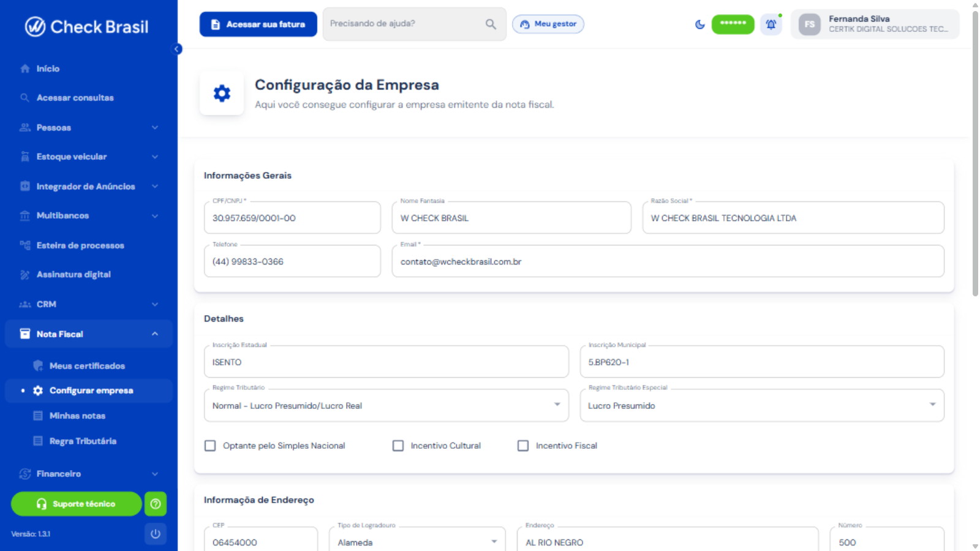
Task: Expand the Multibancos chevron
Action: point(155,216)
